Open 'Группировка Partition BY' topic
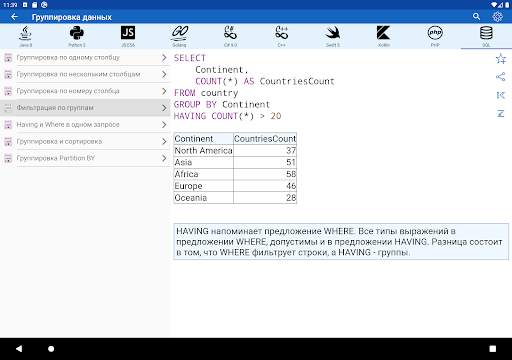This screenshot has width=512, height=360. coord(85,158)
